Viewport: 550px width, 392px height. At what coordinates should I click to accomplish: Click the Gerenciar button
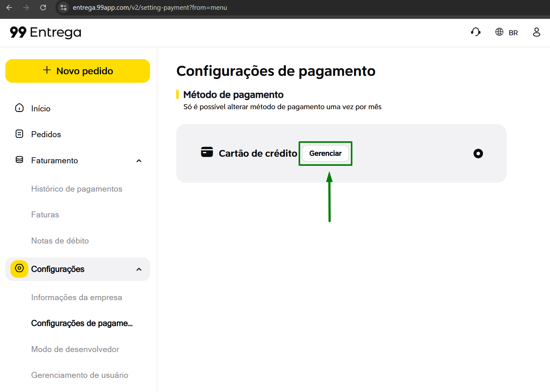click(325, 154)
